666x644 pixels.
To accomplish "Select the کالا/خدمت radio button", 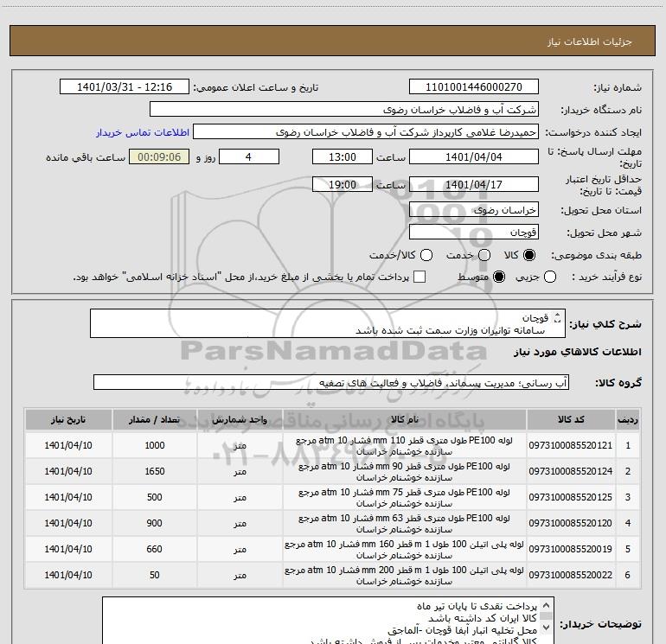I will 426,255.
